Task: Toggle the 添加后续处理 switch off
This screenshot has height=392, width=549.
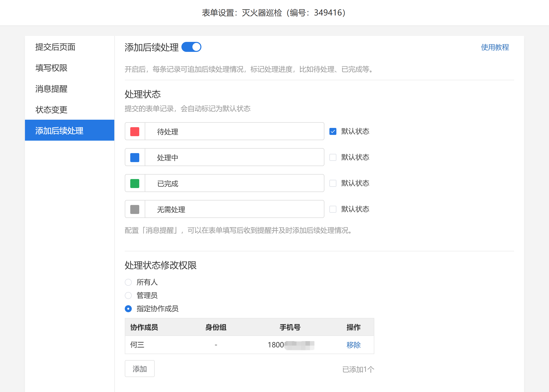Action: [x=191, y=47]
